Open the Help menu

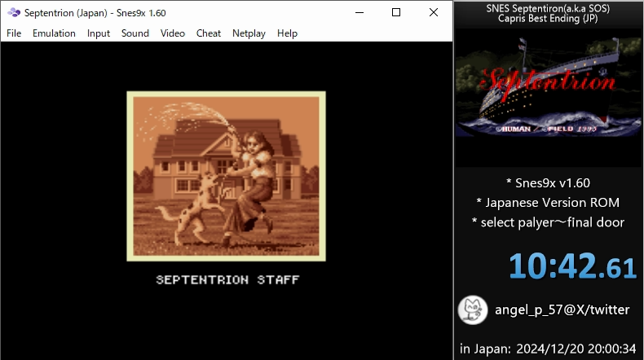(x=287, y=33)
